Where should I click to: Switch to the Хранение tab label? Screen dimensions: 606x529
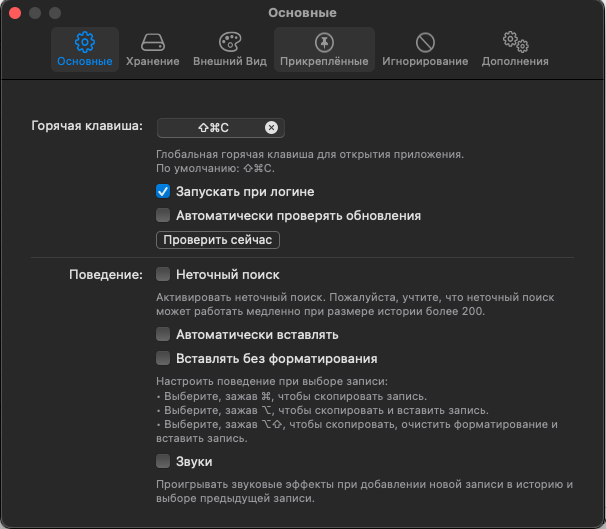[x=153, y=61]
